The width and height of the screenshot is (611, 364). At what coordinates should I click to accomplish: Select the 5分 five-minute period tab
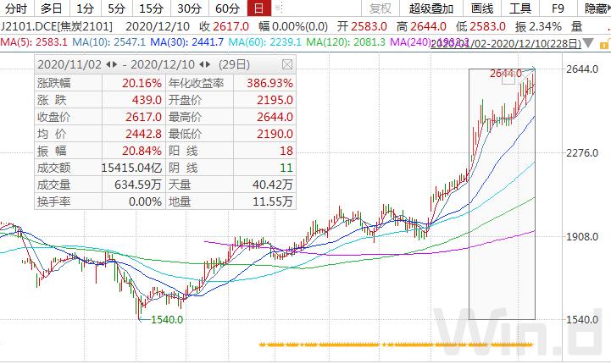coord(116,8)
